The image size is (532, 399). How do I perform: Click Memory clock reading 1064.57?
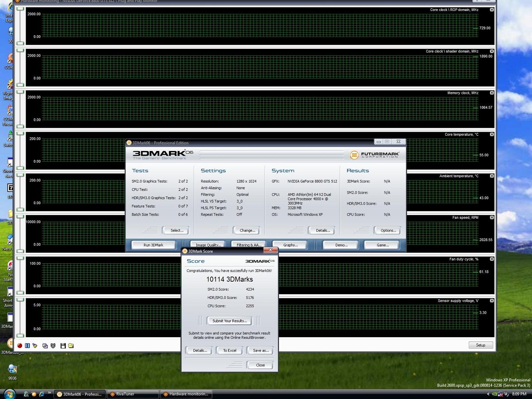(486, 108)
